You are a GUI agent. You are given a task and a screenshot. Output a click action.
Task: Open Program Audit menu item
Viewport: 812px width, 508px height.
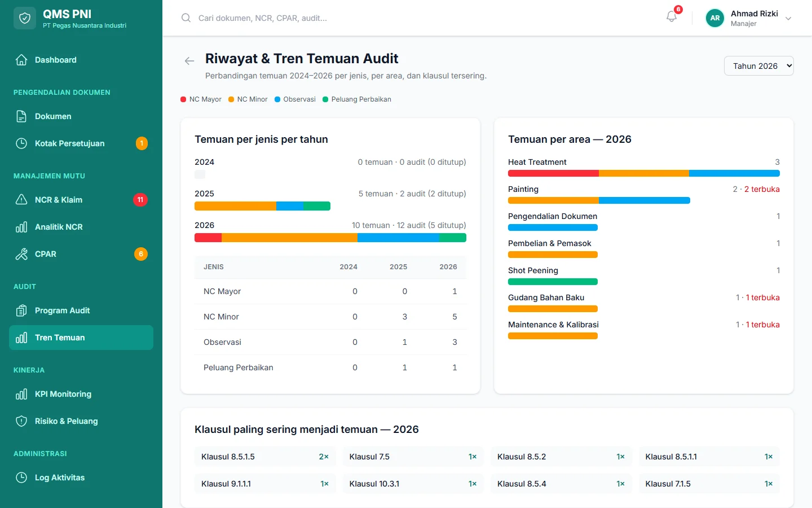(81, 310)
